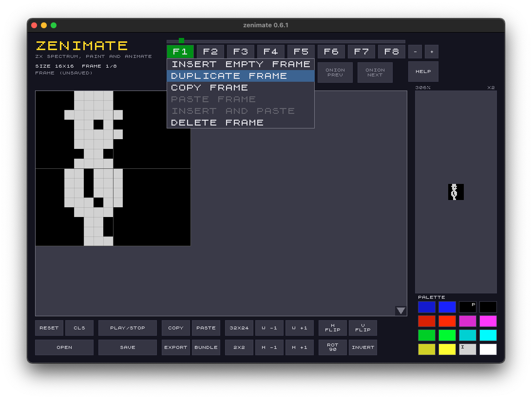Click the Copy button in bottom toolbar
532x399 pixels.
tap(176, 328)
